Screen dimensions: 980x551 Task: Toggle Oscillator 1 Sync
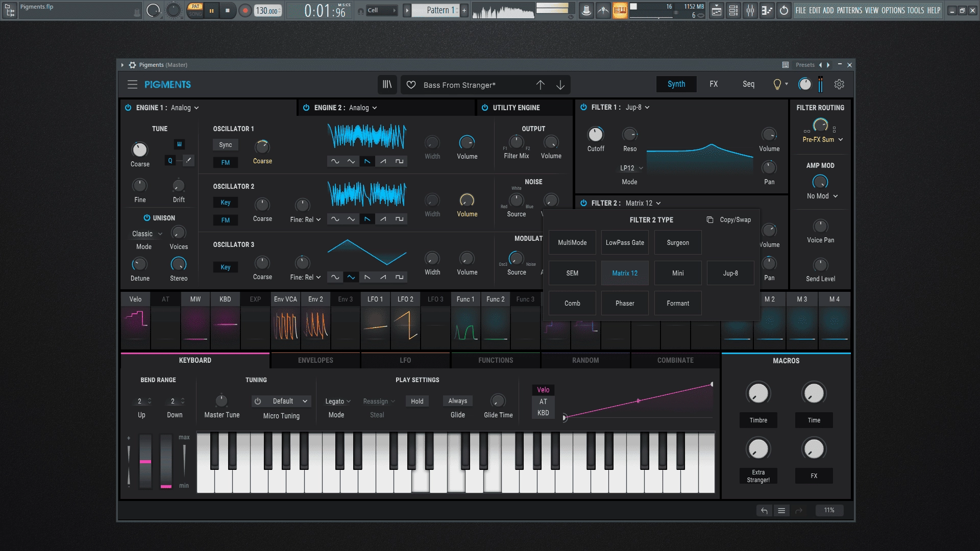click(x=225, y=145)
